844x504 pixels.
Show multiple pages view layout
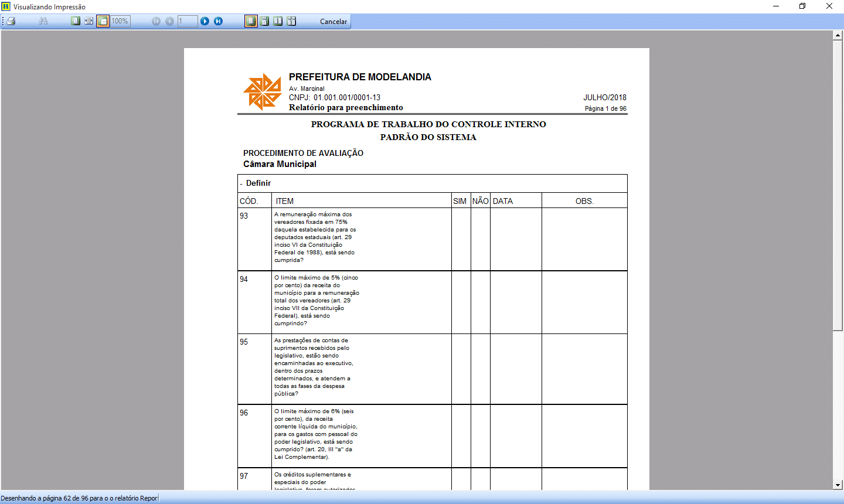coord(291,21)
